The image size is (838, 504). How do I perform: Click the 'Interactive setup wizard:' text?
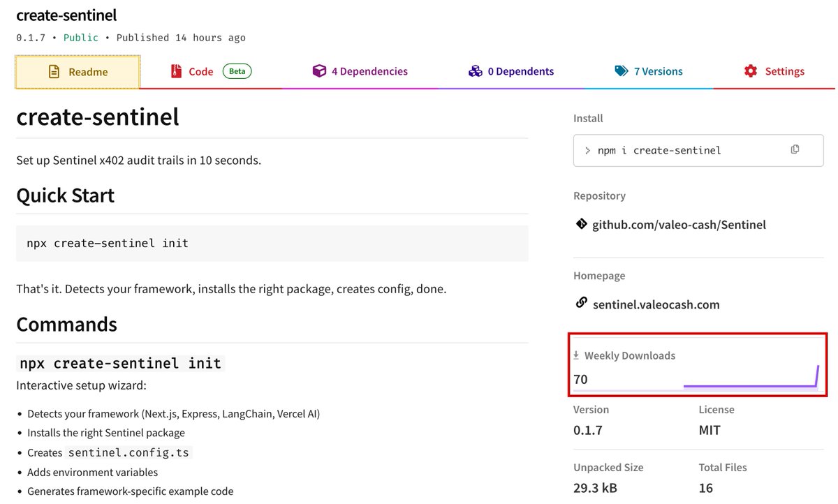tap(81, 385)
